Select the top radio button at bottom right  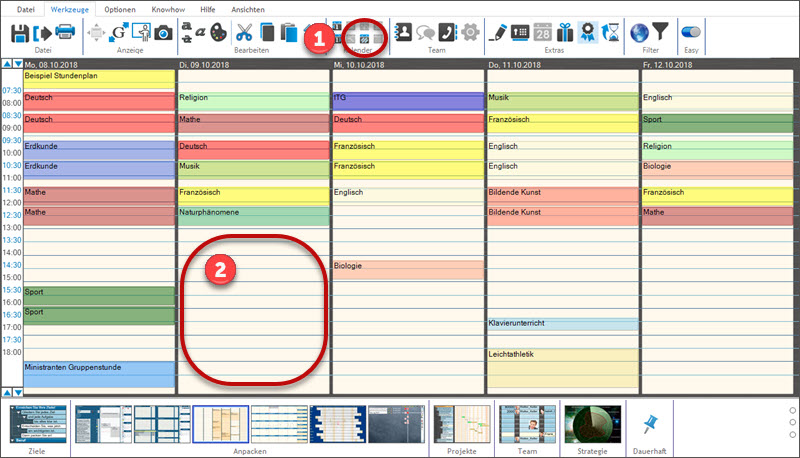(x=792, y=410)
